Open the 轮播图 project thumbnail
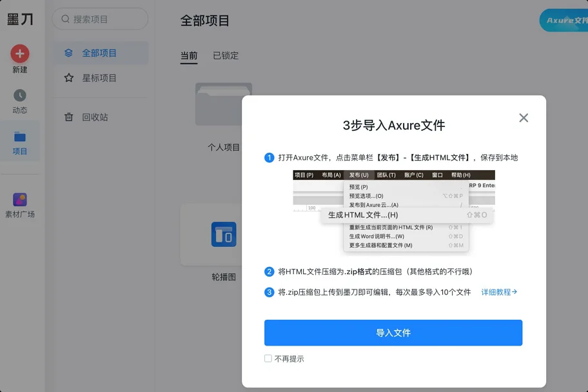This screenshot has width=588, height=392. tap(211, 235)
